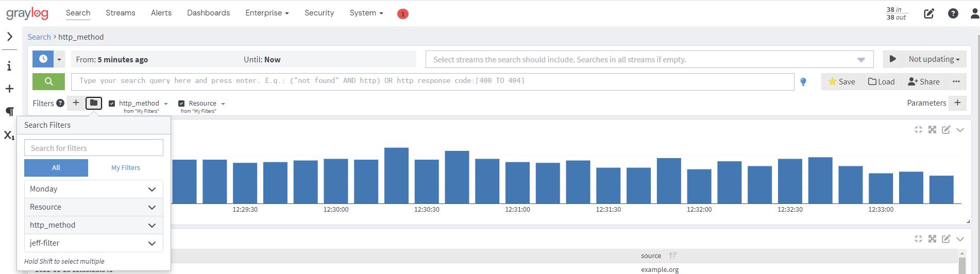Click the example.org source value
This screenshot has height=274, width=980.
pos(660,269)
